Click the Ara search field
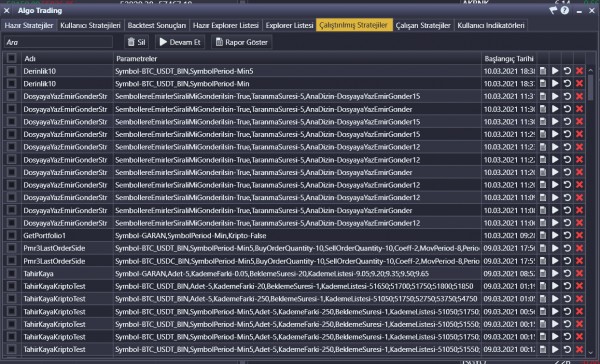 [x=58, y=42]
